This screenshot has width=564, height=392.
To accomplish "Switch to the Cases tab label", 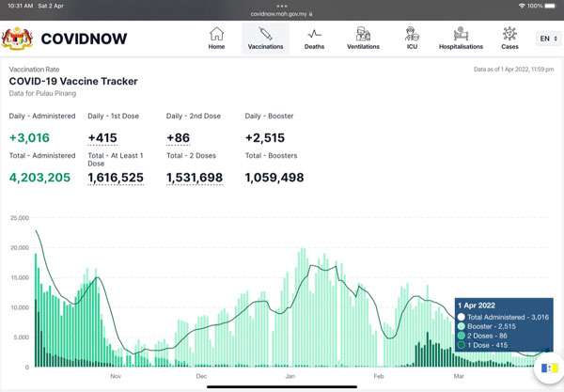I will point(509,46).
